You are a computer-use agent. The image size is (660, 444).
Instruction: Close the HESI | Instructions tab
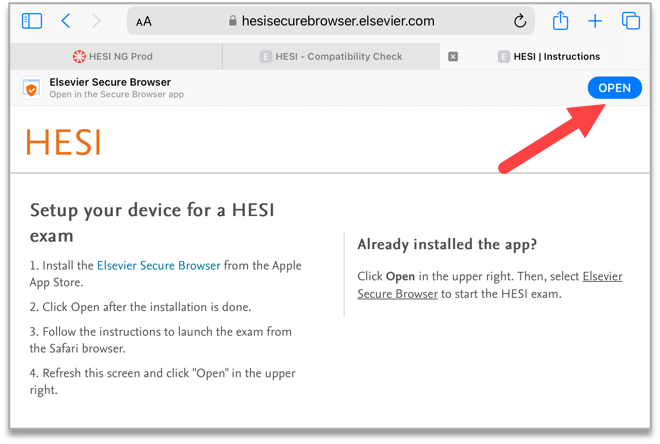click(453, 57)
